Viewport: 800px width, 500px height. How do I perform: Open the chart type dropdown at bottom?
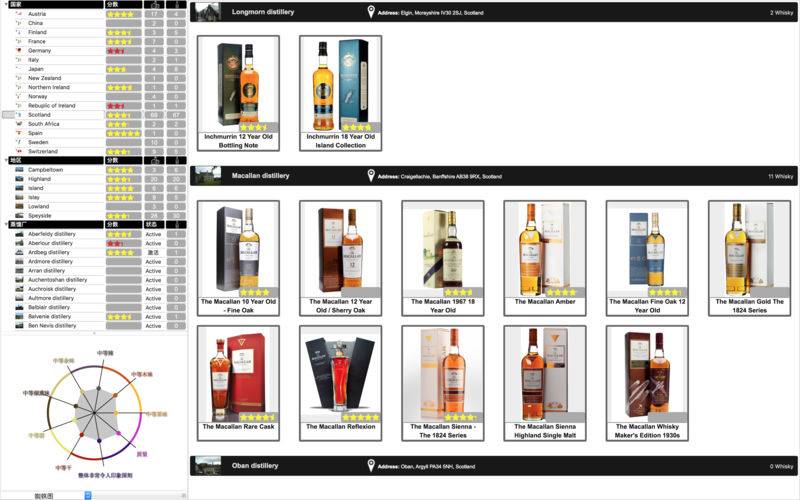point(87,495)
